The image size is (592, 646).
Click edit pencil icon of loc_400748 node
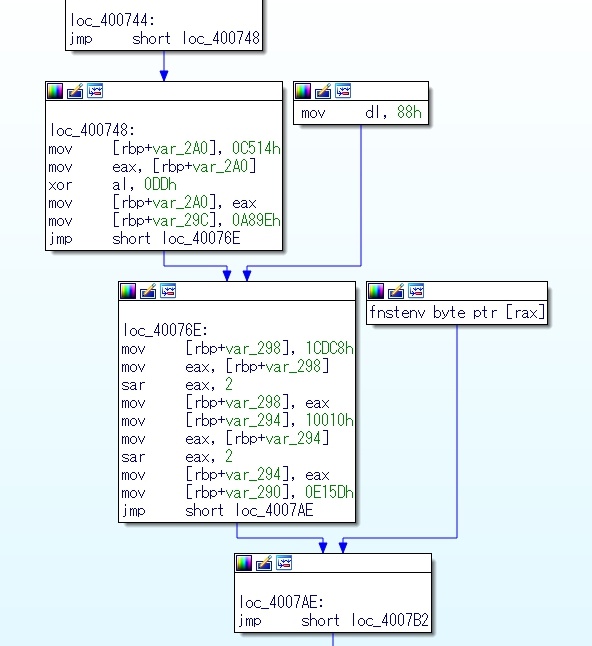pos(75,91)
